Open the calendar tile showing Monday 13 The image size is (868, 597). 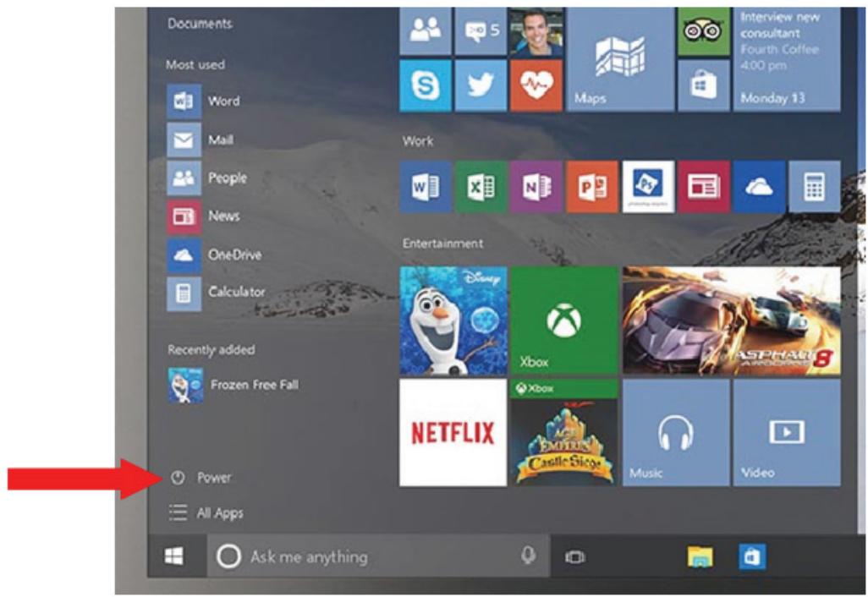[x=787, y=58]
